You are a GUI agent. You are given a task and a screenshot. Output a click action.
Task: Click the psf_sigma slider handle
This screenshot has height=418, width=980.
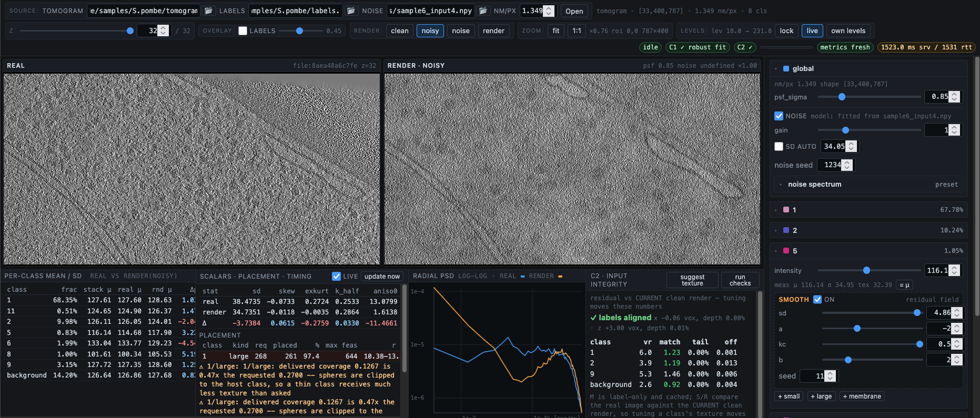[842, 97]
